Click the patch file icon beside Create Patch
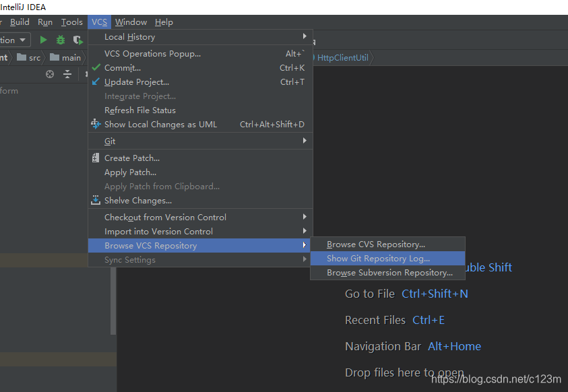568x392 pixels. coord(96,158)
